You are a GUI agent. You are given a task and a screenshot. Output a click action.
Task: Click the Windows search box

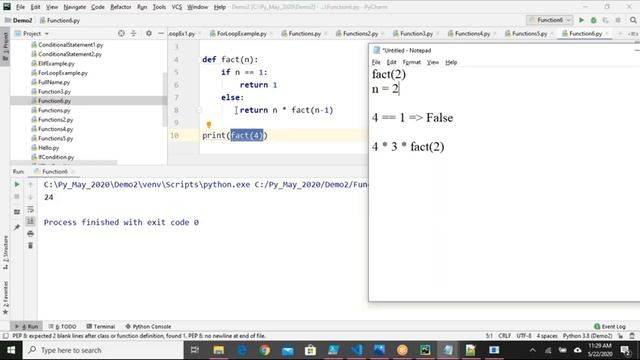[103, 350]
